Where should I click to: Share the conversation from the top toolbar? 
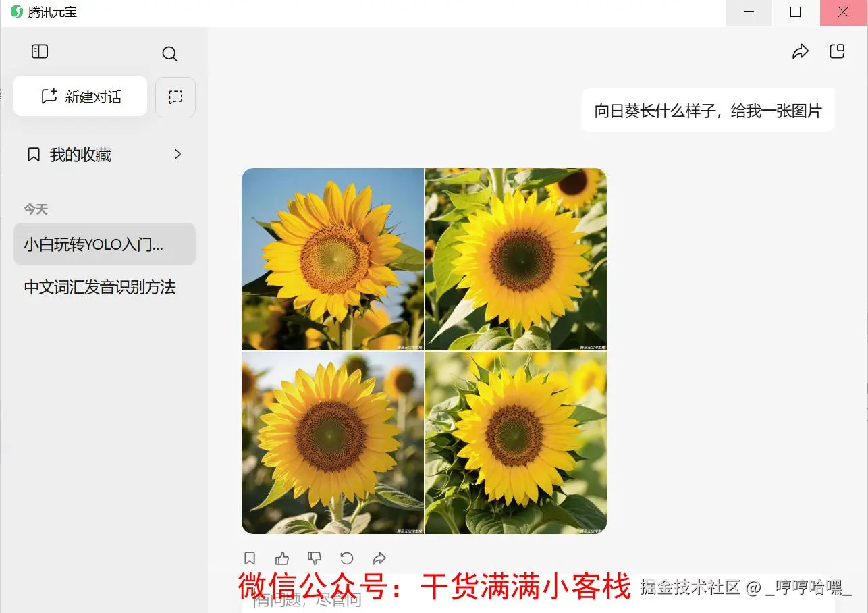[801, 51]
